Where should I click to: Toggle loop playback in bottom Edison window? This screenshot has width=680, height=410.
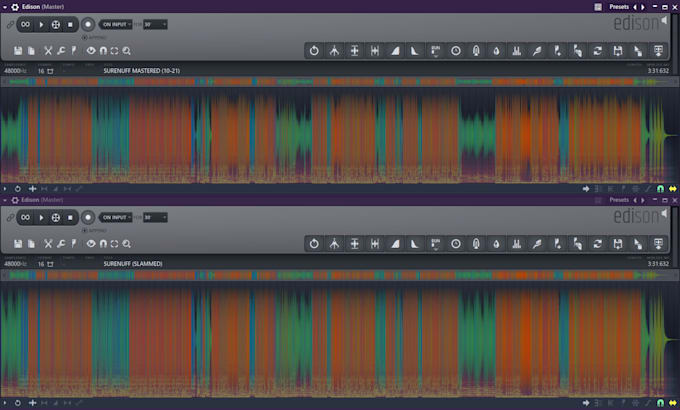(26, 217)
